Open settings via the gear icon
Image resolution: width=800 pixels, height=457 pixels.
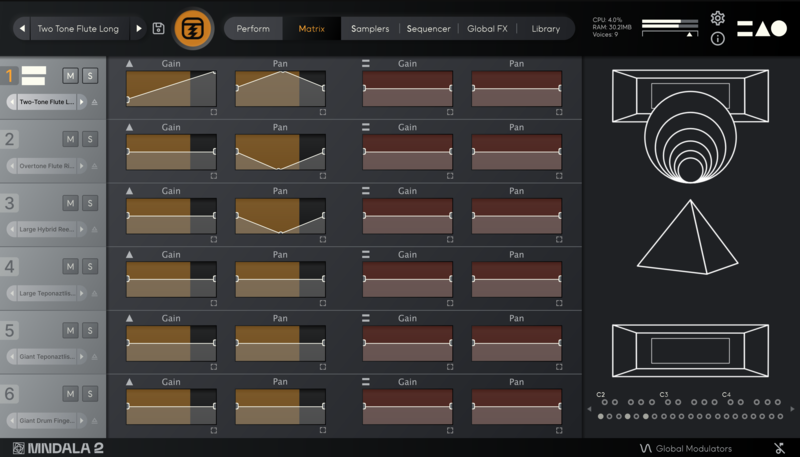pyautogui.click(x=717, y=18)
